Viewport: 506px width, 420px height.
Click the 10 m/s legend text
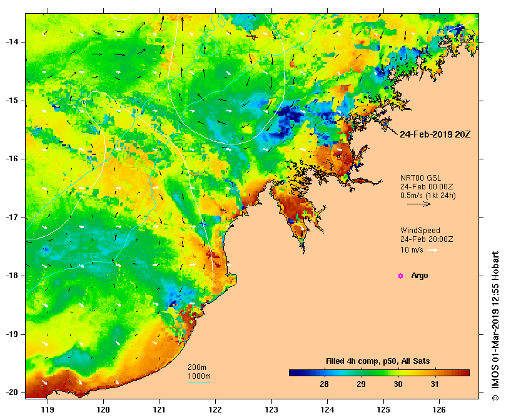[x=412, y=249]
